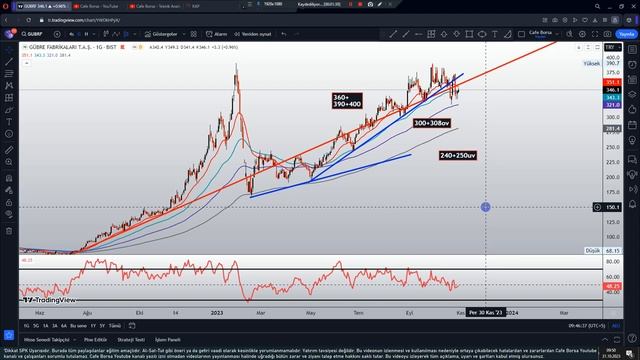Switch to the Cafe Borsa - YouTube browser tab
This screenshot has height=360, width=640.
coord(98,6)
